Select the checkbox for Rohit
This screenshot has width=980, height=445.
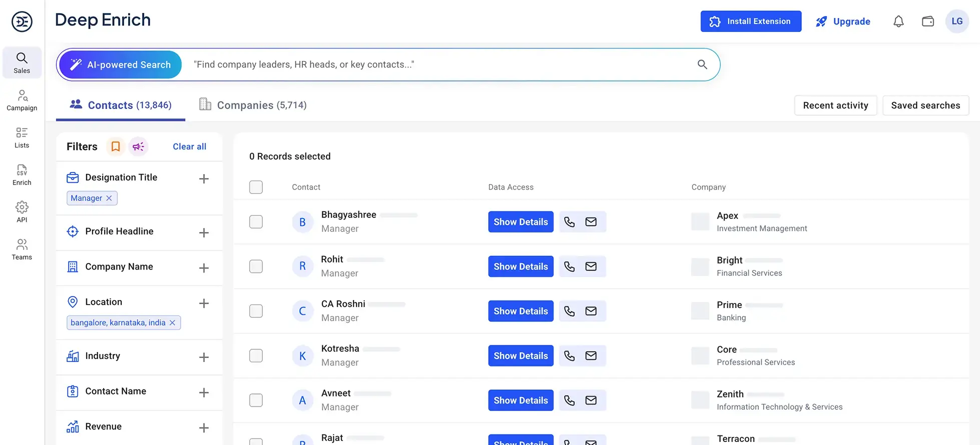256,266
